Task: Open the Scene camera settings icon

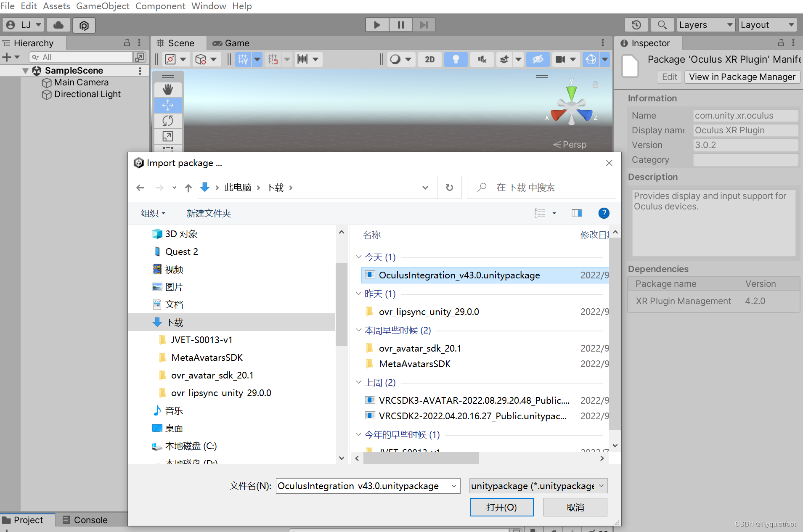Action: [x=560, y=59]
